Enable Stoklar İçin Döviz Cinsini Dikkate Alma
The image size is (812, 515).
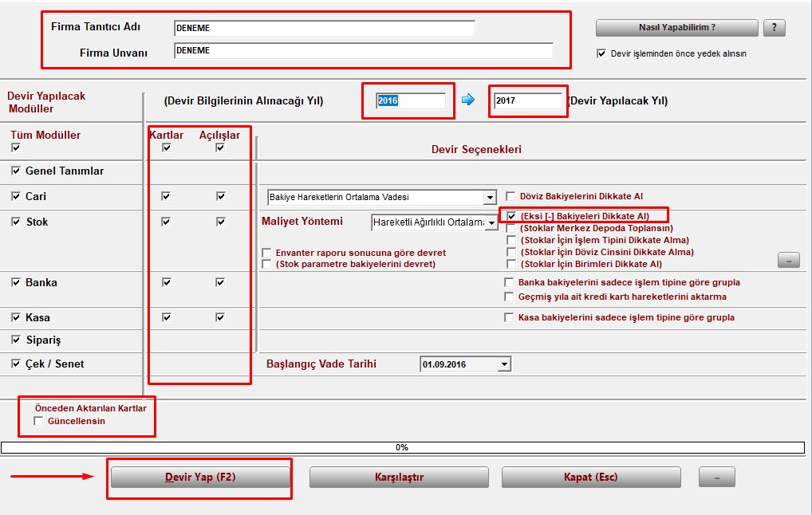click(511, 252)
